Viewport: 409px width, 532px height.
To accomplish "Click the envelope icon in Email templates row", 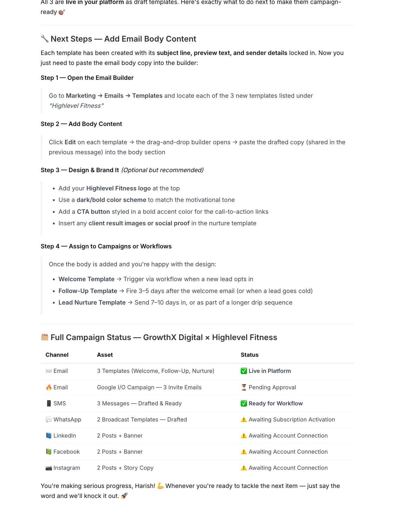I will pyautogui.click(x=49, y=371).
